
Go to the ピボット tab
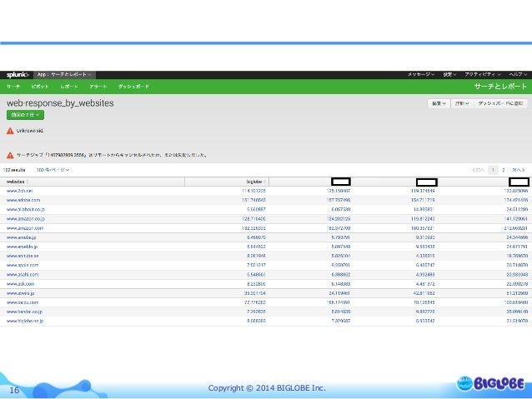point(40,87)
